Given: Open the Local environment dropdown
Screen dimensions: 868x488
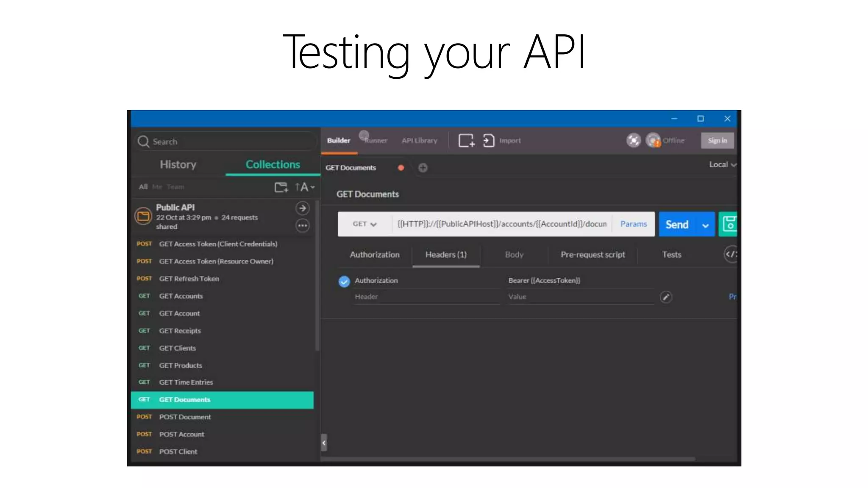Looking at the screenshot, I should 723,164.
